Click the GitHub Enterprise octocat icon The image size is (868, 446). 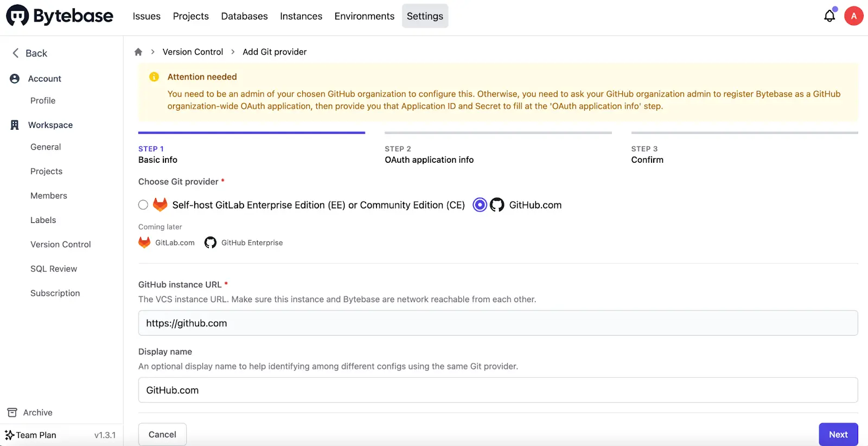pos(210,243)
